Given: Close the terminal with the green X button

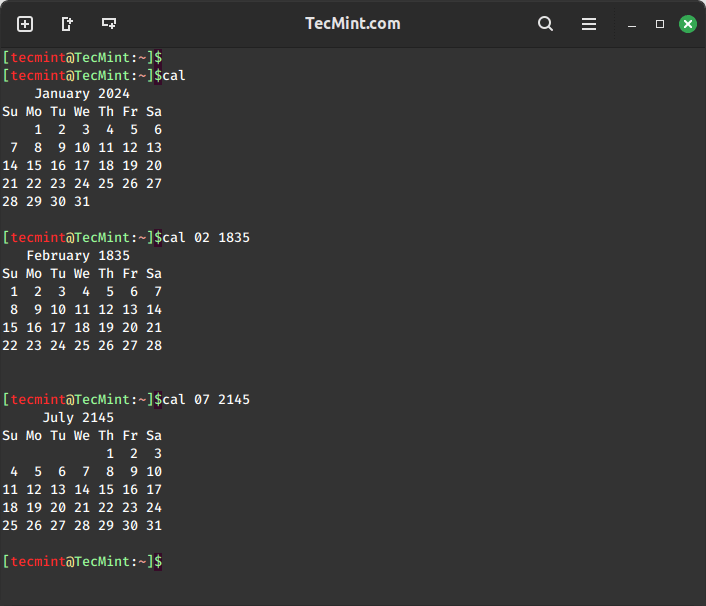Looking at the screenshot, I should [688, 24].
